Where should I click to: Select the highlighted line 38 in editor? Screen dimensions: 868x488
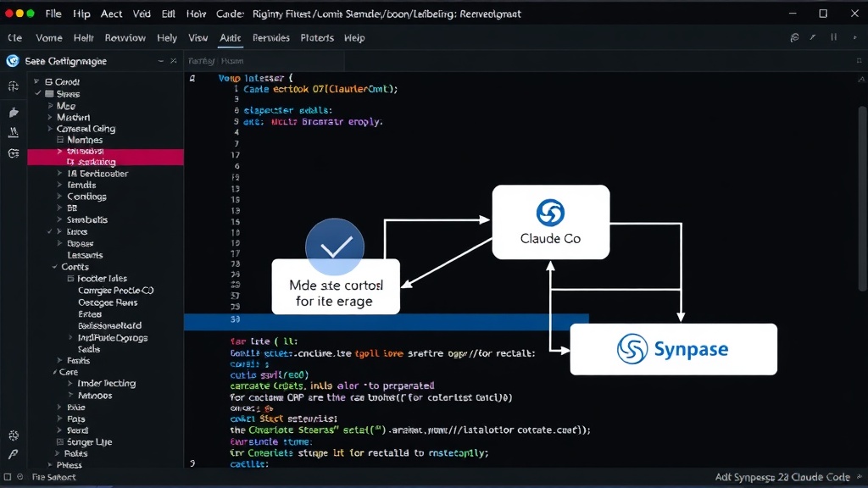tap(387, 319)
